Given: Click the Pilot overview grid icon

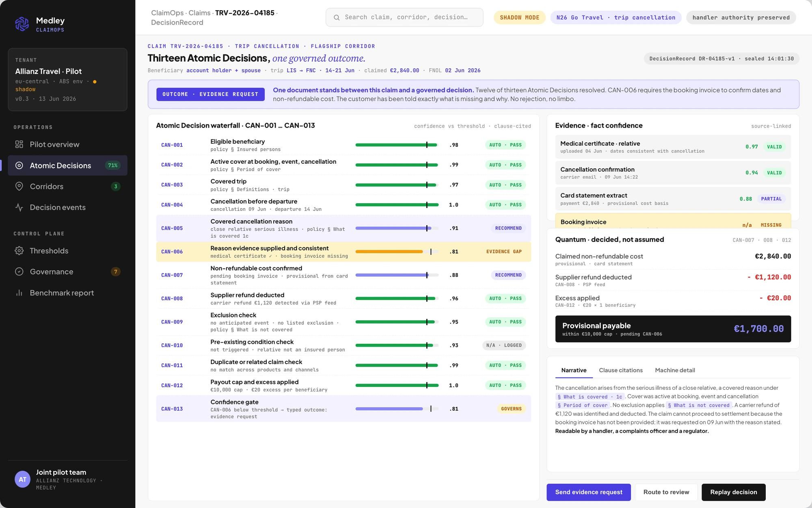Looking at the screenshot, I should click(19, 144).
